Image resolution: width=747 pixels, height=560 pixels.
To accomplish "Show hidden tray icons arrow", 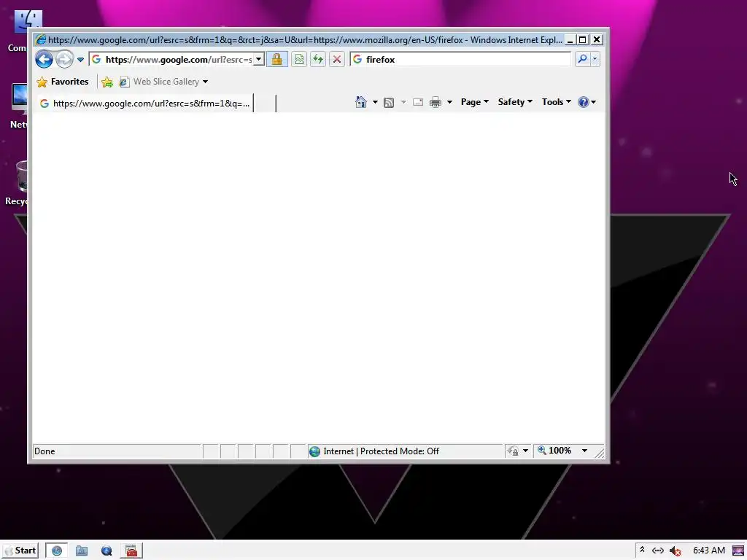I will pyautogui.click(x=642, y=550).
